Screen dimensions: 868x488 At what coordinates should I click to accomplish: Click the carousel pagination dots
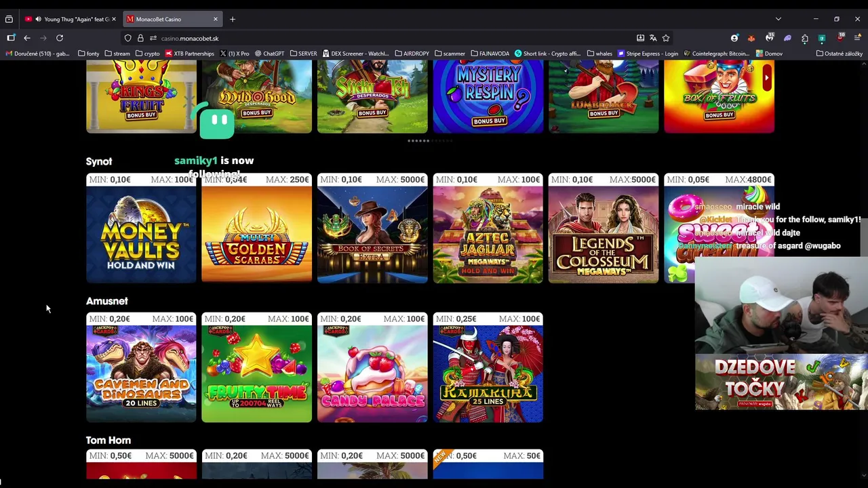pos(430,141)
